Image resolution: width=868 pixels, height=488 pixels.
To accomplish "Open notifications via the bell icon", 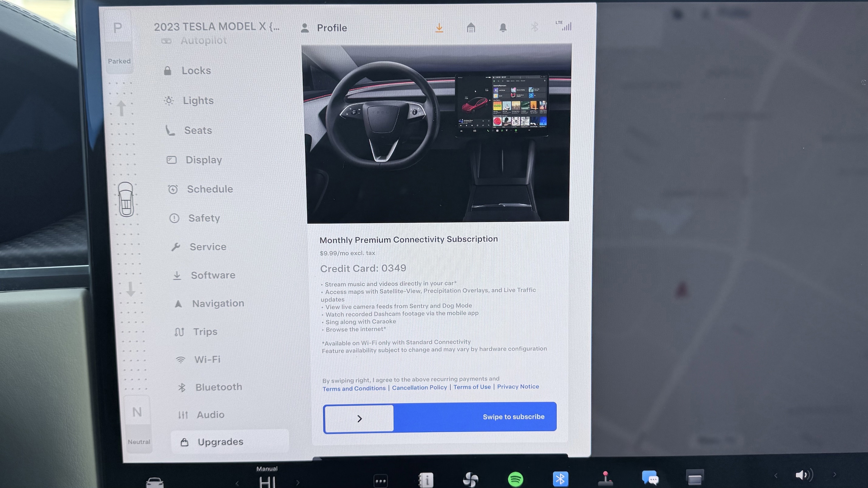I will [503, 27].
